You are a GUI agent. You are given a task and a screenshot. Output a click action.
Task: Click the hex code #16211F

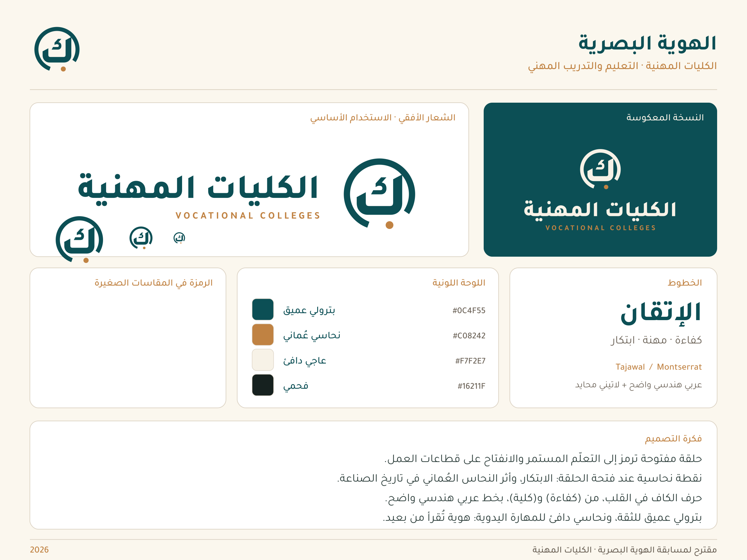tap(472, 386)
